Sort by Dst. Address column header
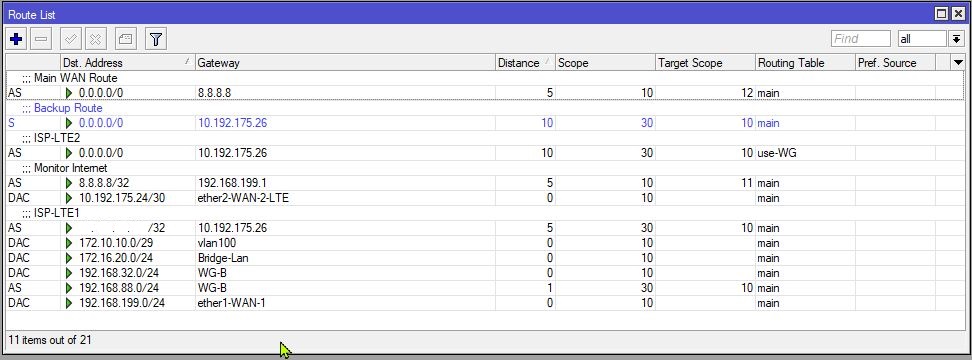972x360 pixels. click(x=127, y=63)
